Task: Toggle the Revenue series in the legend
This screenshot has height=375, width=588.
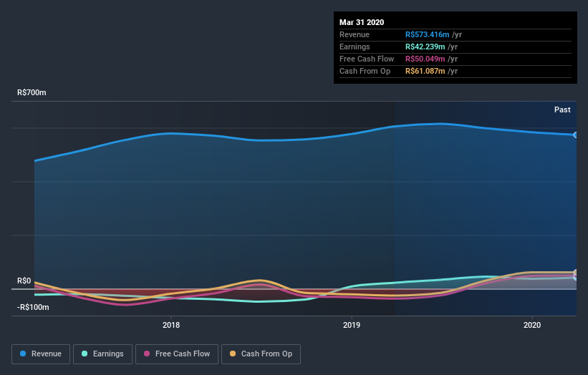Action: pyautogui.click(x=41, y=354)
